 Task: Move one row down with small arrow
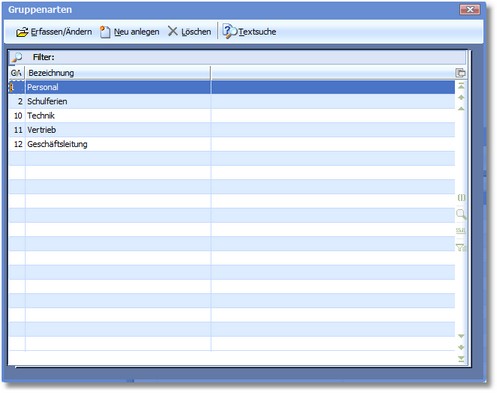tap(461, 336)
